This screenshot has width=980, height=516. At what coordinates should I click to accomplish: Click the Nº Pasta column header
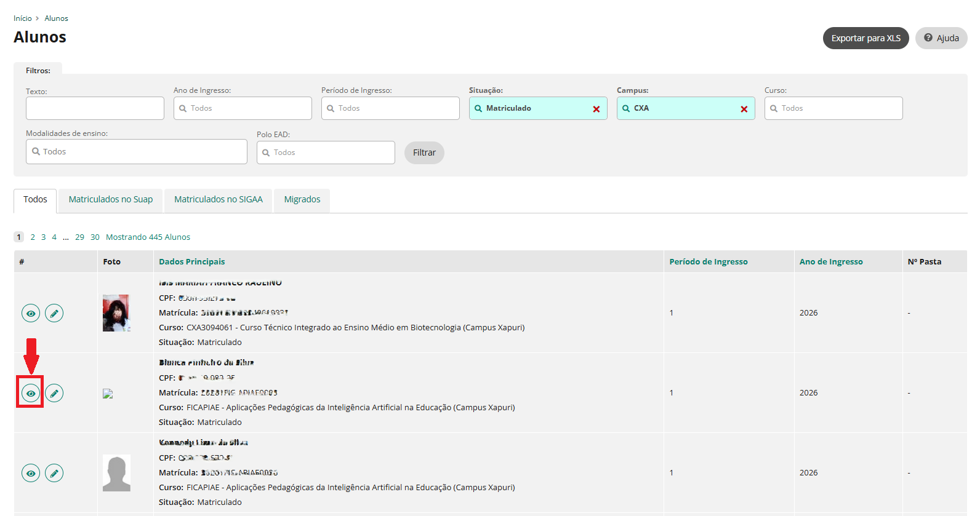click(924, 261)
